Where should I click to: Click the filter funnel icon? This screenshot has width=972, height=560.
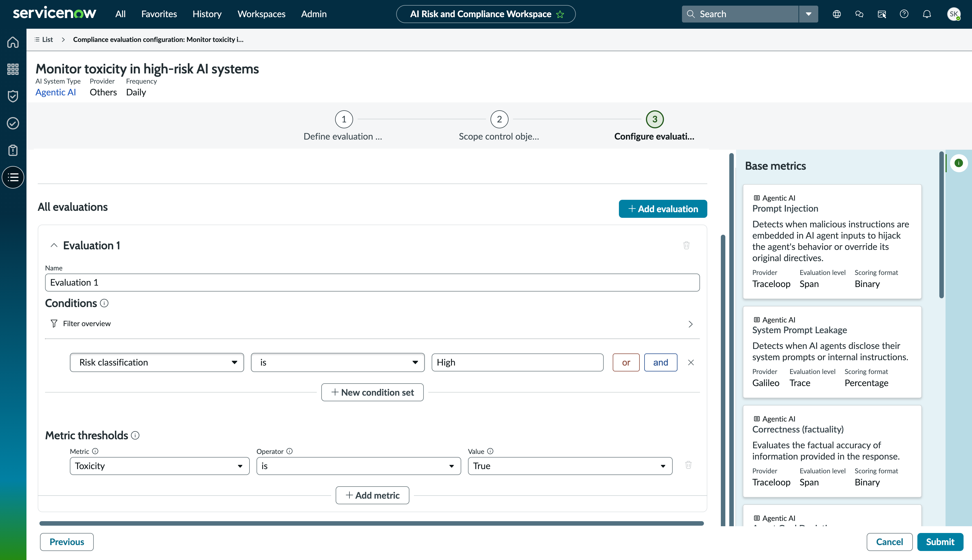click(x=54, y=323)
